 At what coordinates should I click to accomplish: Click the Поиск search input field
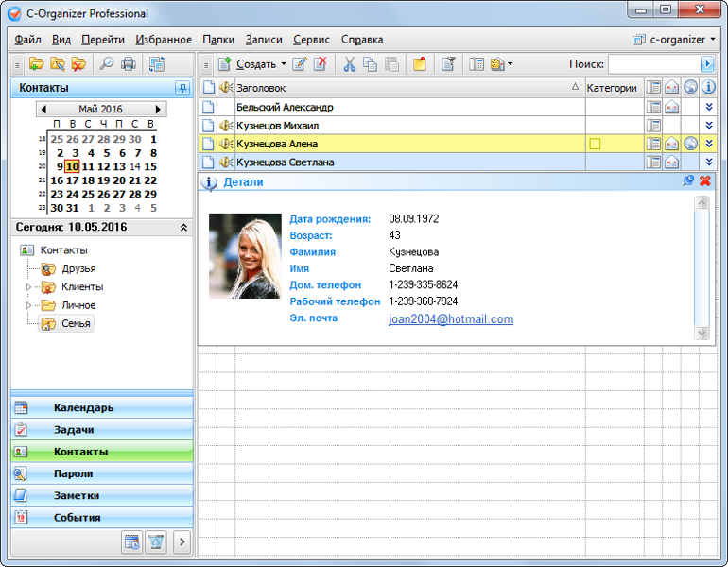(652, 64)
